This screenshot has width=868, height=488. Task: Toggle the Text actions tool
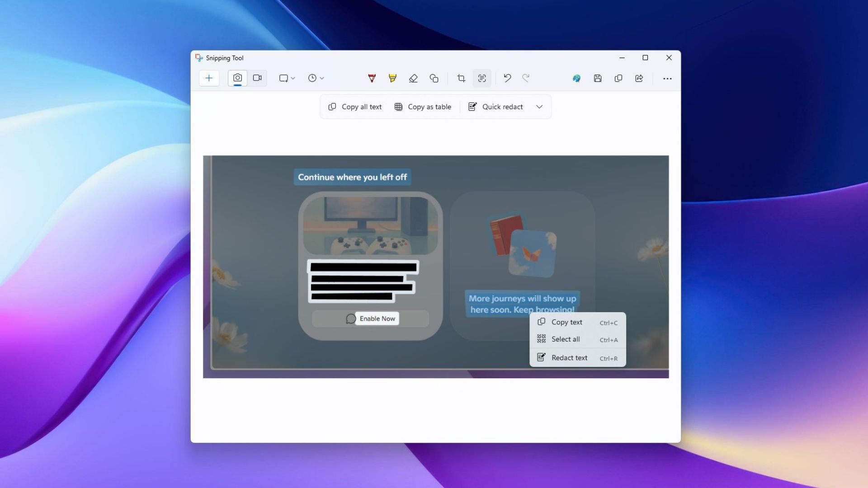482,78
